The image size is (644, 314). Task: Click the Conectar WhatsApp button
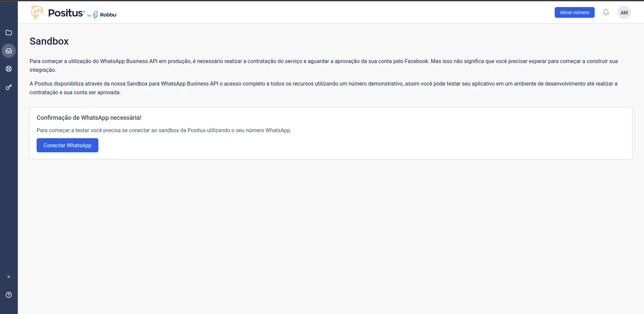(67, 145)
